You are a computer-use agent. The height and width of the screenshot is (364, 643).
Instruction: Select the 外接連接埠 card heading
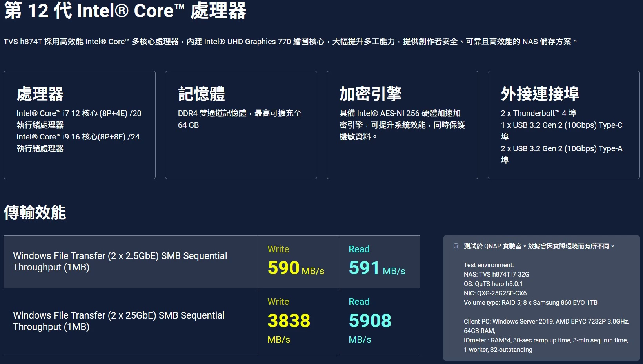(540, 94)
